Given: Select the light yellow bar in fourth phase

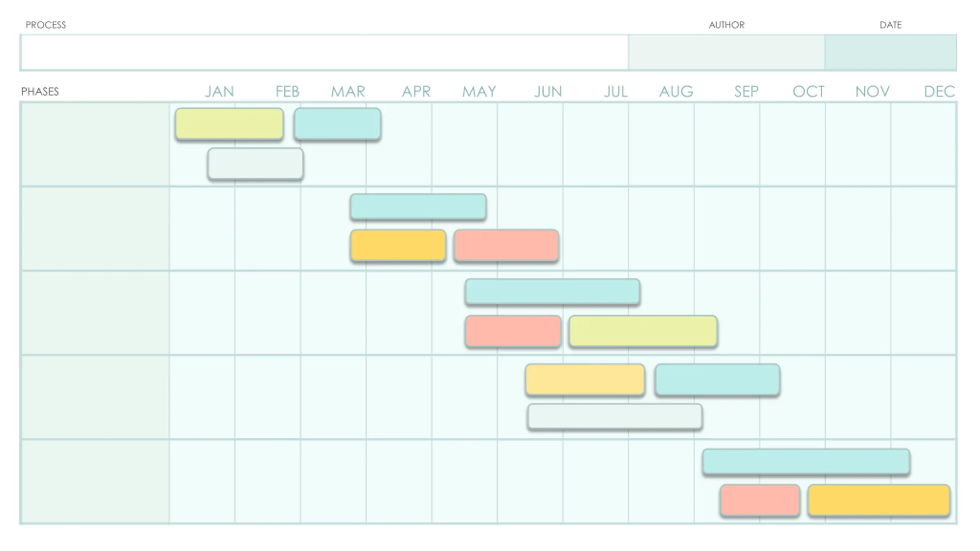Looking at the screenshot, I should click(585, 380).
